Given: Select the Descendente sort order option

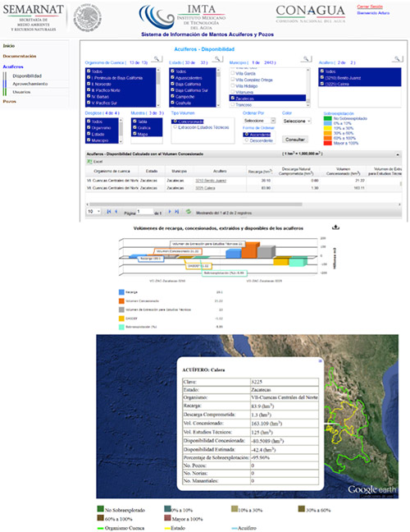Looking at the screenshot, I should click(247, 140).
